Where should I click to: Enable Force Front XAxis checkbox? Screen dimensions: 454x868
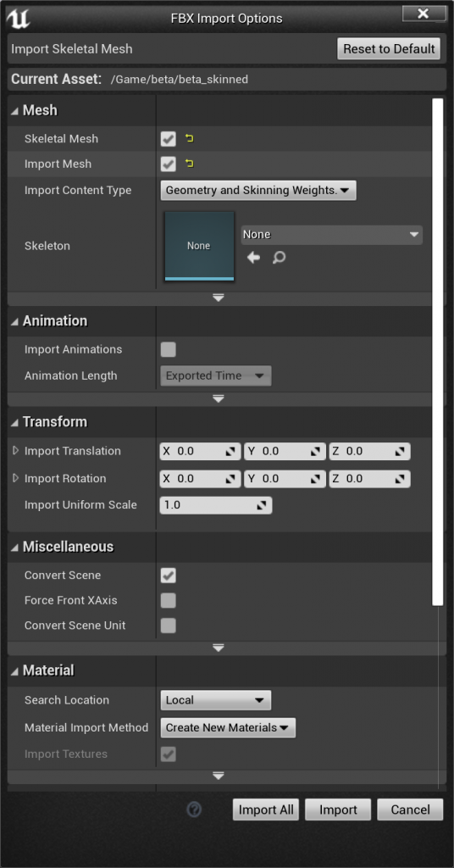[168, 600]
